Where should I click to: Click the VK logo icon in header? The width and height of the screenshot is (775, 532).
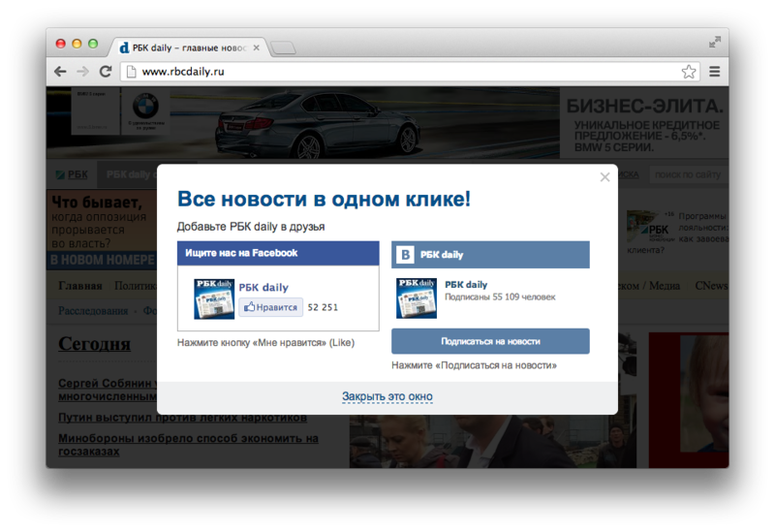pyautogui.click(x=405, y=255)
